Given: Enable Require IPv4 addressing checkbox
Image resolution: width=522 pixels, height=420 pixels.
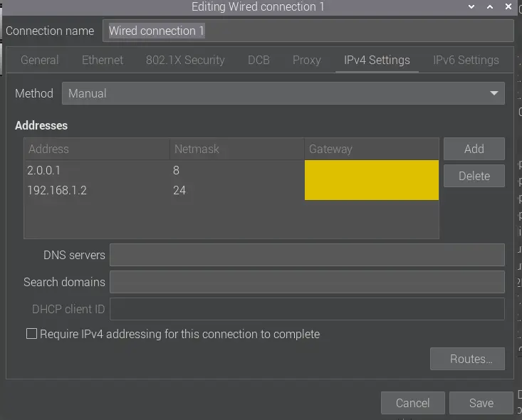Looking at the screenshot, I should [31, 334].
